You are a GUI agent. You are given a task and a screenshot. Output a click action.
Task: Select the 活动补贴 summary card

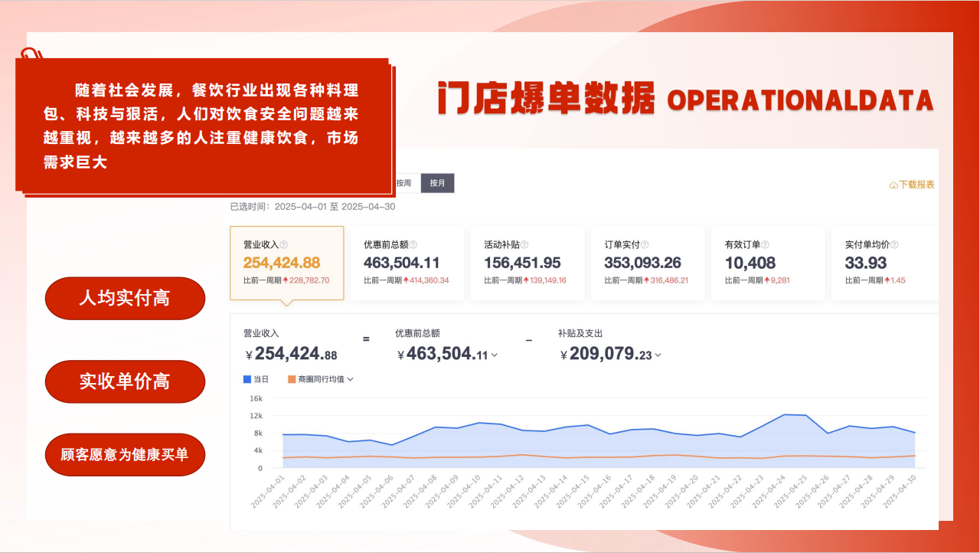528,263
